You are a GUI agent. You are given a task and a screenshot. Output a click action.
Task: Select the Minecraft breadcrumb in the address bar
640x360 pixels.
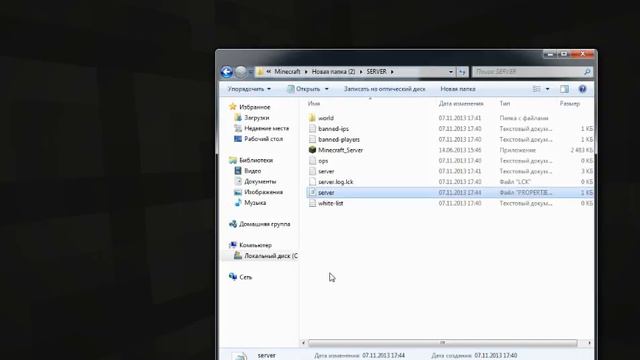[287, 72]
